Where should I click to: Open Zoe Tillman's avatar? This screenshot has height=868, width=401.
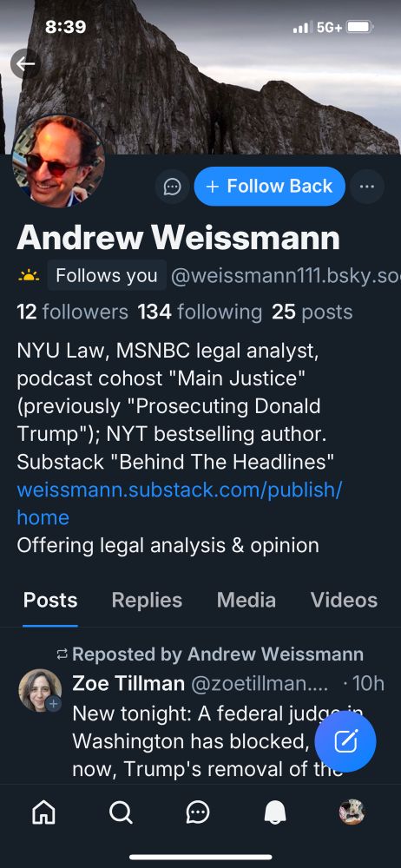[40, 690]
